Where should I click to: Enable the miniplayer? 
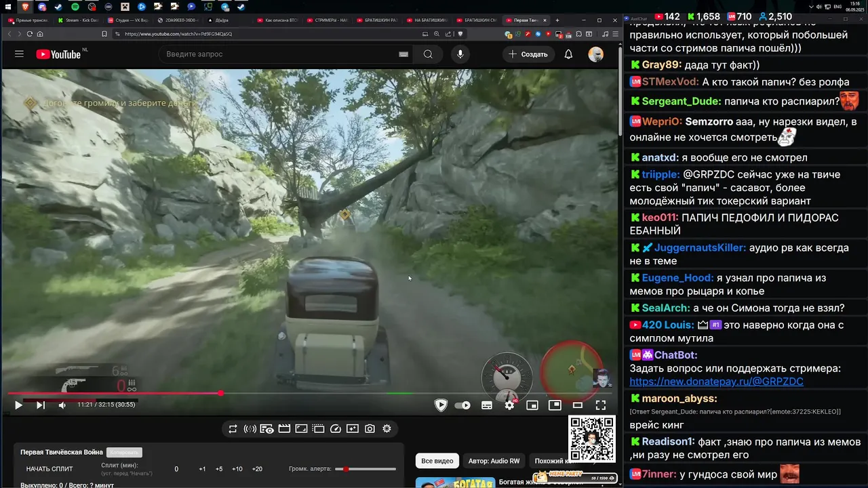pyautogui.click(x=532, y=405)
